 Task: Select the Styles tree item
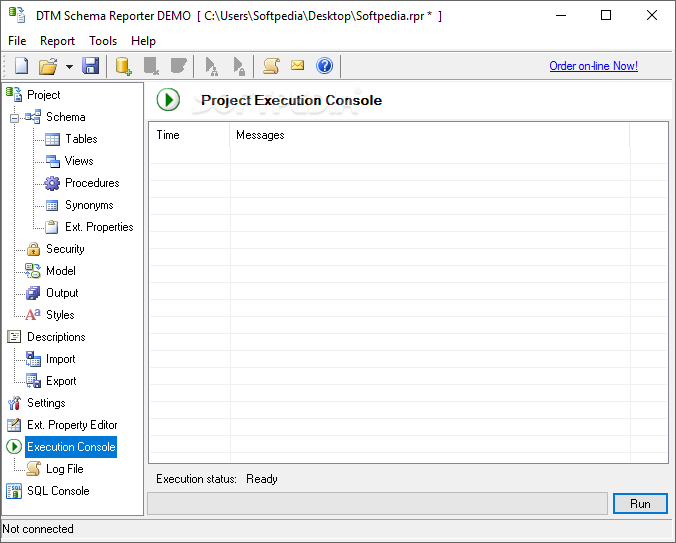coord(60,315)
